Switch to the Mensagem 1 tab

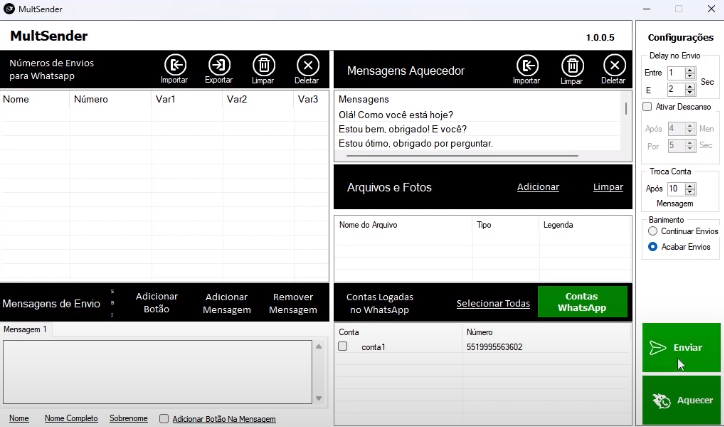point(25,330)
